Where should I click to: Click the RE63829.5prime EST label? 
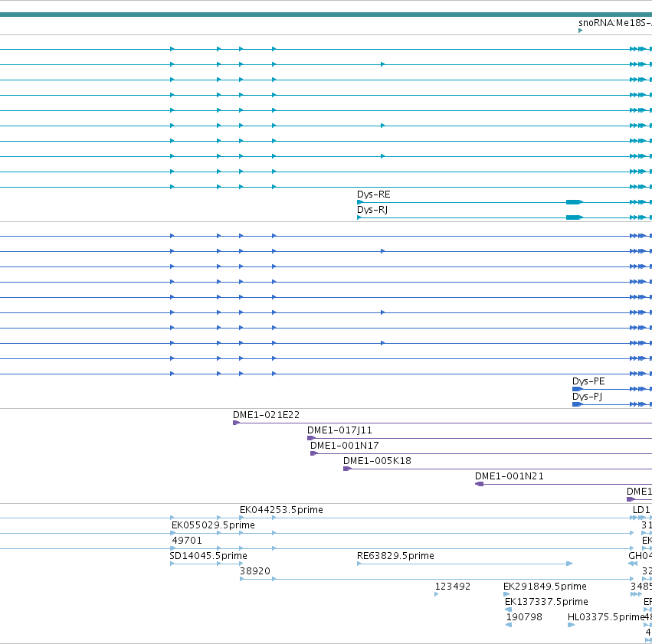(395, 556)
